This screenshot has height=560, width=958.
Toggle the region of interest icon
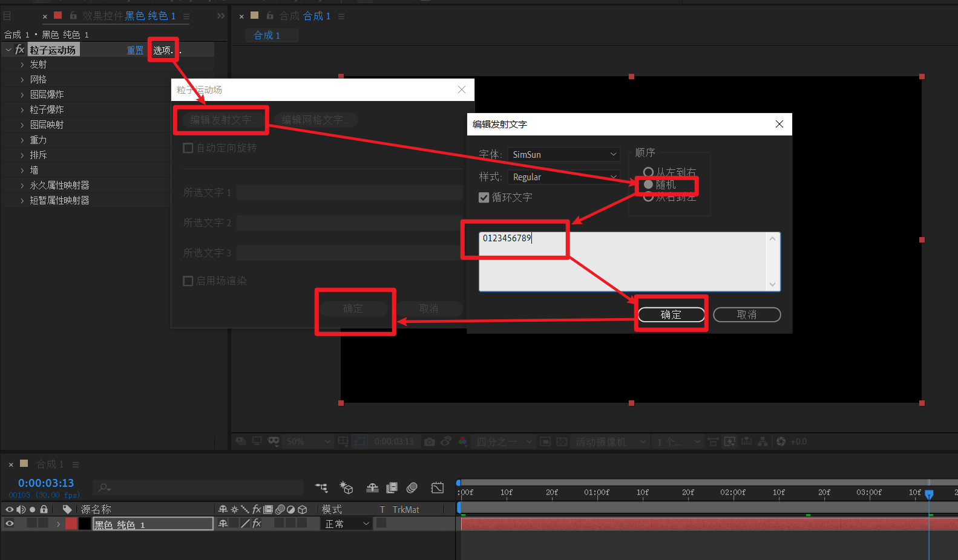click(545, 442)
